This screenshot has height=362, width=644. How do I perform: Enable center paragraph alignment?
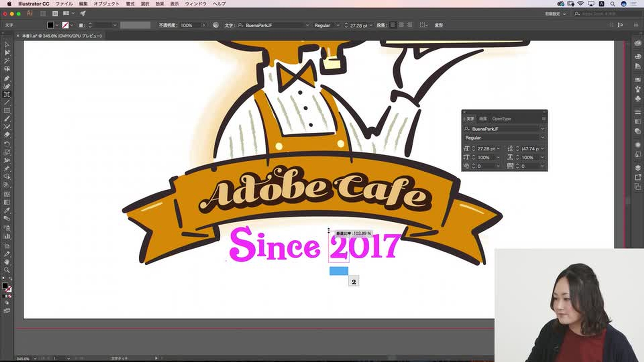[401, 25]
